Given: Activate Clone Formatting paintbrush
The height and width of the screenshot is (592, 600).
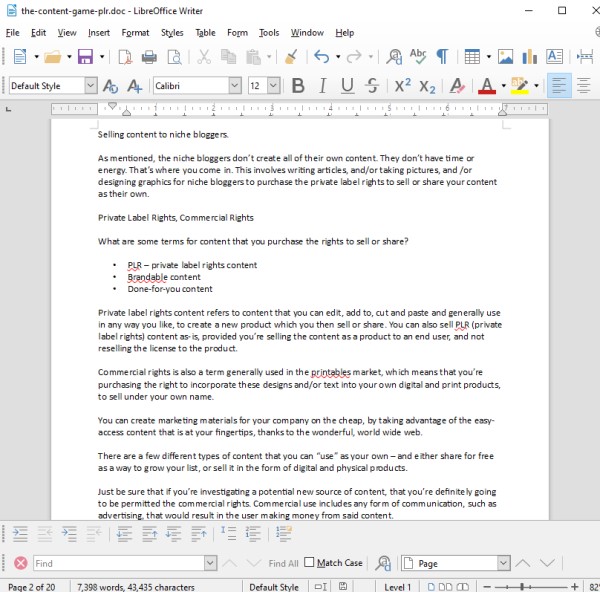Looking at the screenshot, I should tap(291, 57).
